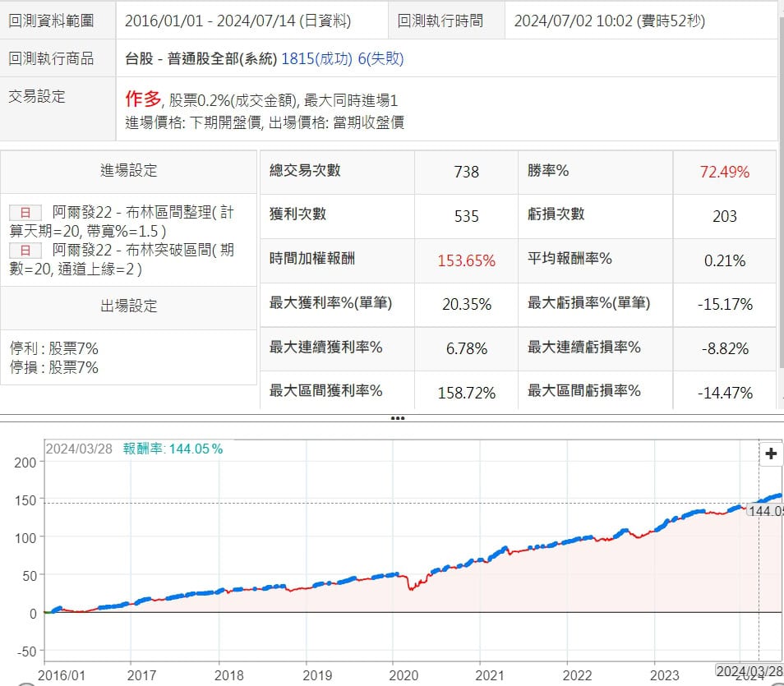Click the 738 total trades value
Screen dimensions: 784x686
click(466, 172)
